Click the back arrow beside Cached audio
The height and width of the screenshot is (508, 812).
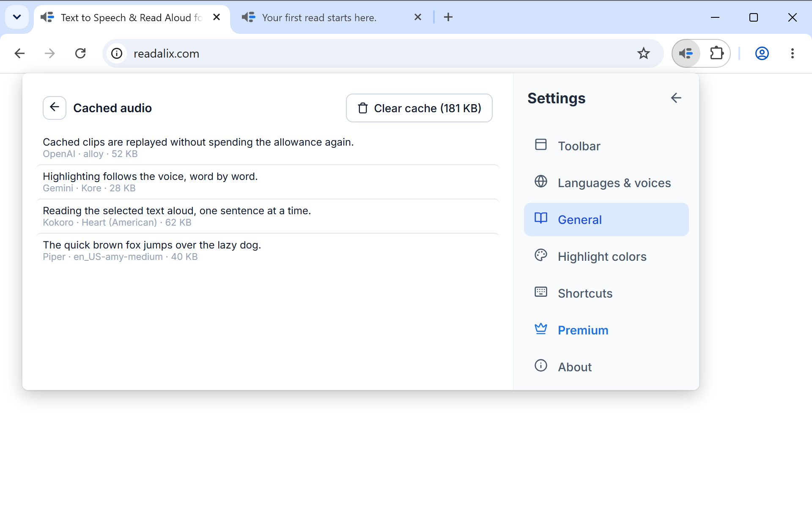(x=55, y=108)
